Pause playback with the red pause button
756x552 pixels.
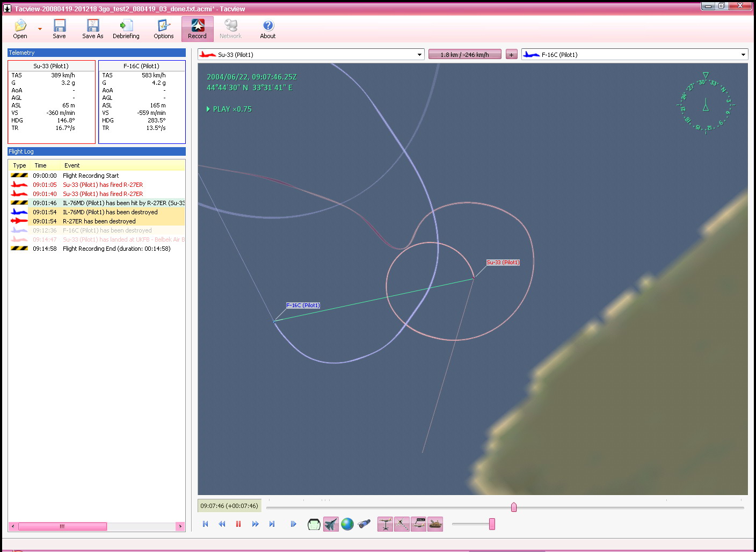pyautogui.click(x=238, y=524)
